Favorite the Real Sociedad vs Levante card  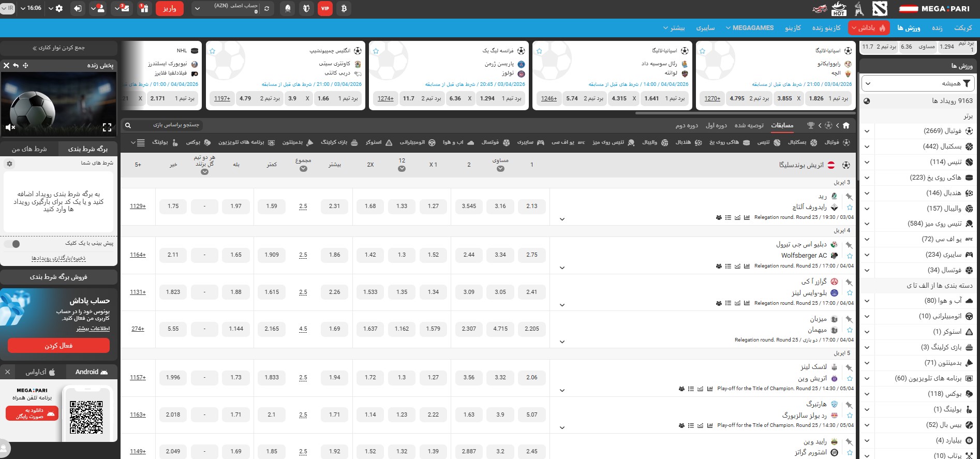click(539, 51)
